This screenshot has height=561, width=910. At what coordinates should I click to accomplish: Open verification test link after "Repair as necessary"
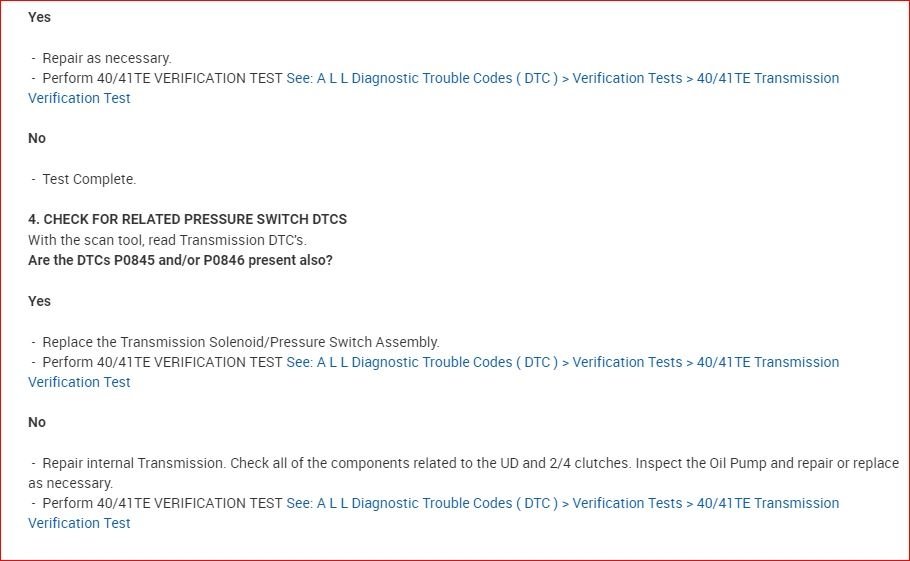562,78
